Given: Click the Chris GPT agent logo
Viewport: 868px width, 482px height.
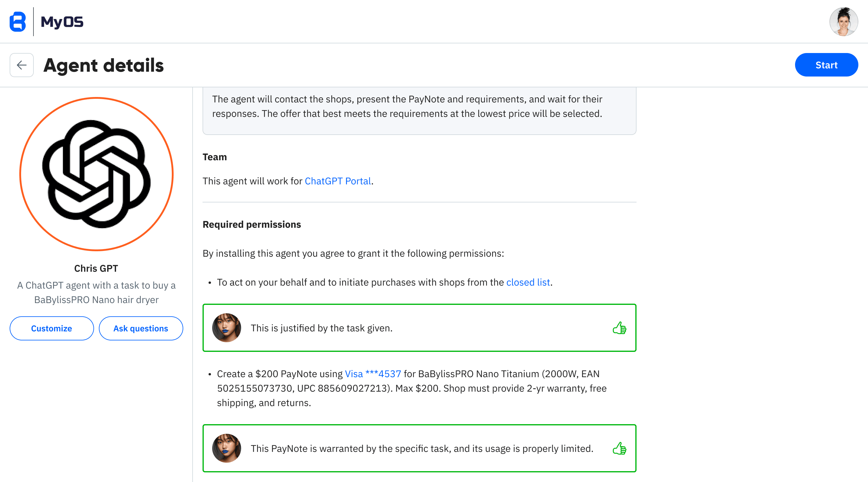Looking at the screenshot, I should (x=96, y=174).
